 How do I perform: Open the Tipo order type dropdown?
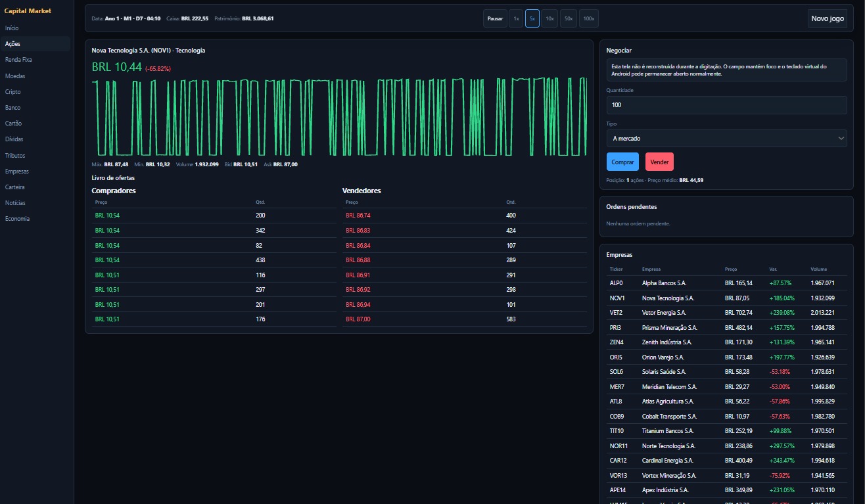pos(726,138)
